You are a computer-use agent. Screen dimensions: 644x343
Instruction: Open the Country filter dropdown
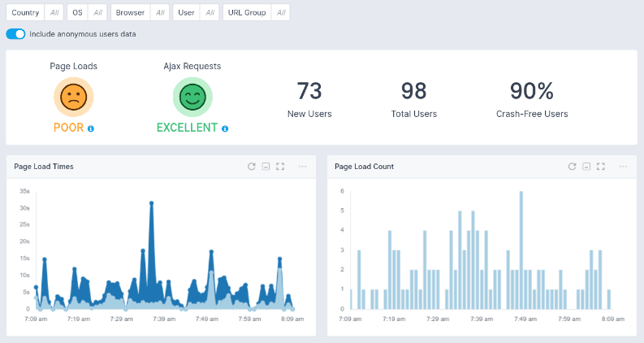click(33, 13)
